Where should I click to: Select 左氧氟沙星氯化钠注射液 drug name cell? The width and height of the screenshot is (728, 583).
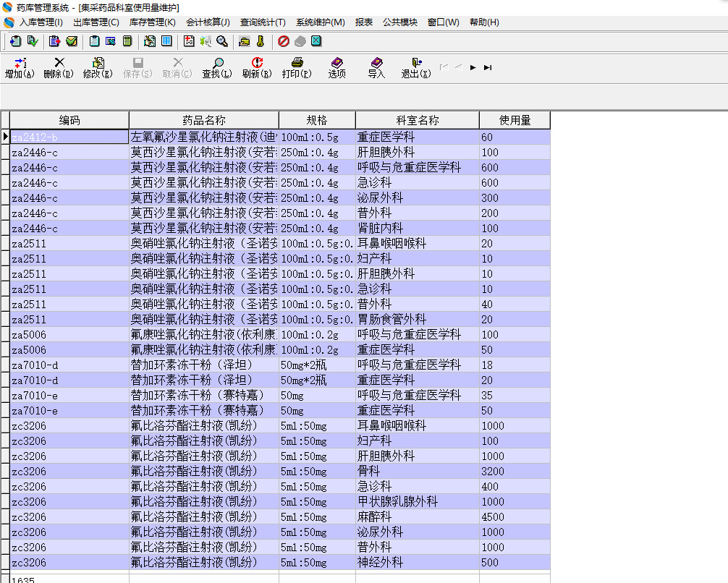coord(204,137)
